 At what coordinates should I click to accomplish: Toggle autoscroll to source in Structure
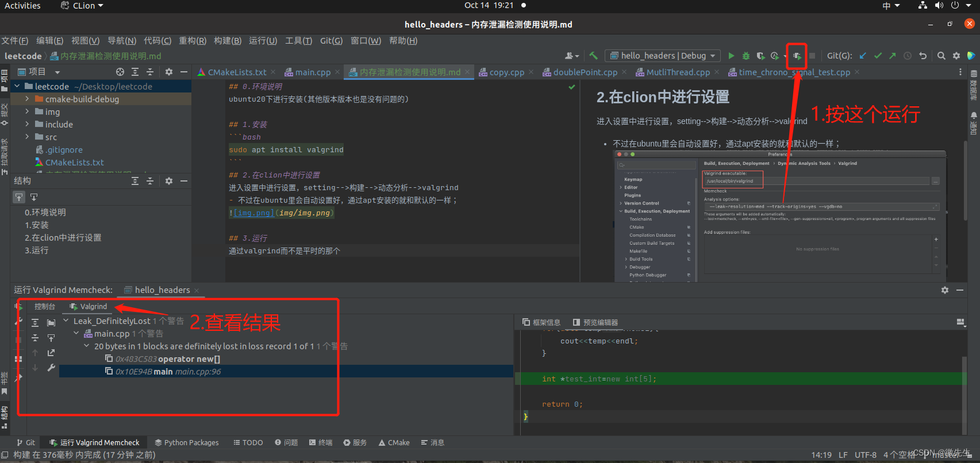point(19,197)
